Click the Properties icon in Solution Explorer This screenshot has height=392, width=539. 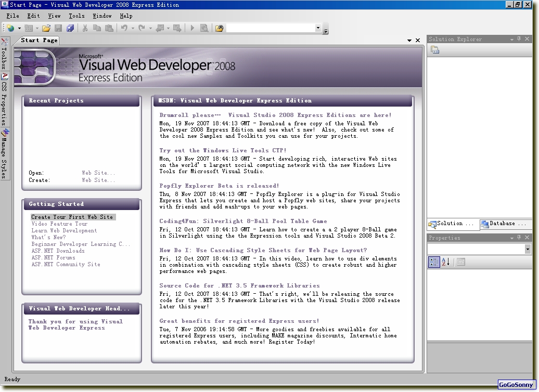[x=435, y=50]
